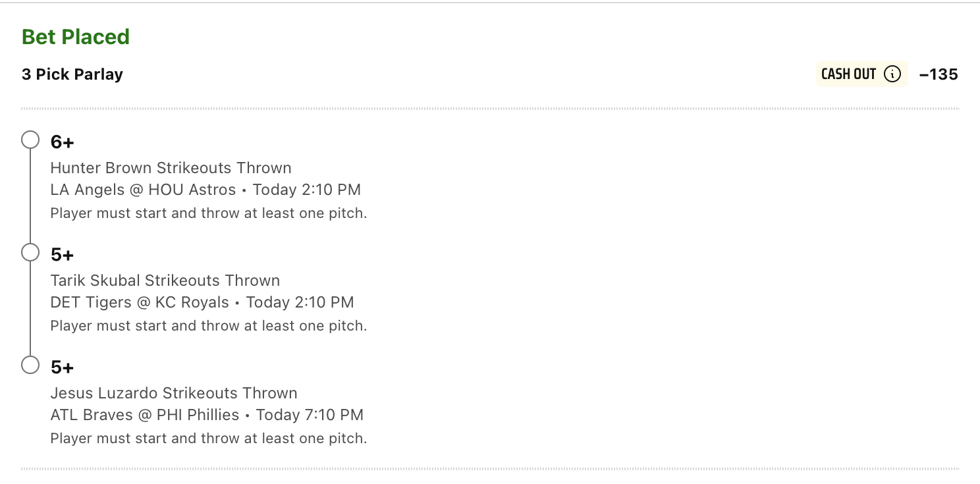The height and width of the screenshot is (484, 980).
Task: Click the green Bet Placed heading
Action: click(x=76, y=37)
